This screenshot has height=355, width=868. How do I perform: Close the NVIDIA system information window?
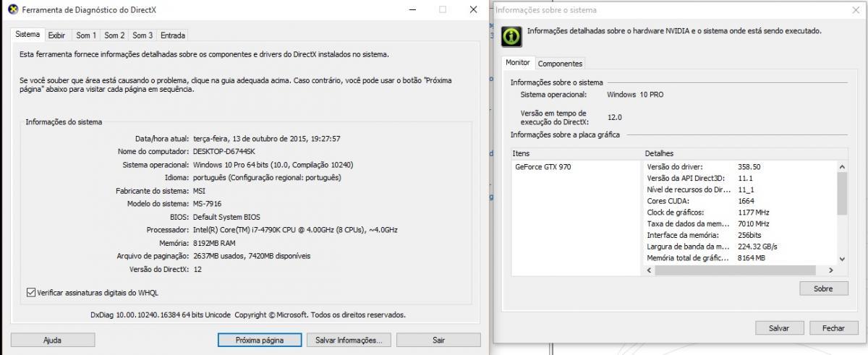pyautogui.click(x=856, y=9)
